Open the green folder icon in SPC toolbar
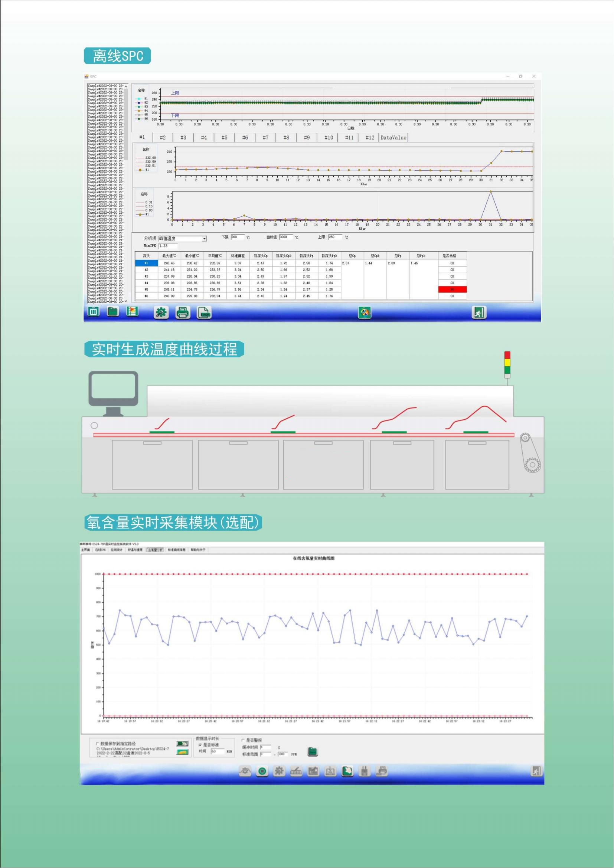This screenshot has height=868, width=614. pyautogui.click(x=113, y=311)
